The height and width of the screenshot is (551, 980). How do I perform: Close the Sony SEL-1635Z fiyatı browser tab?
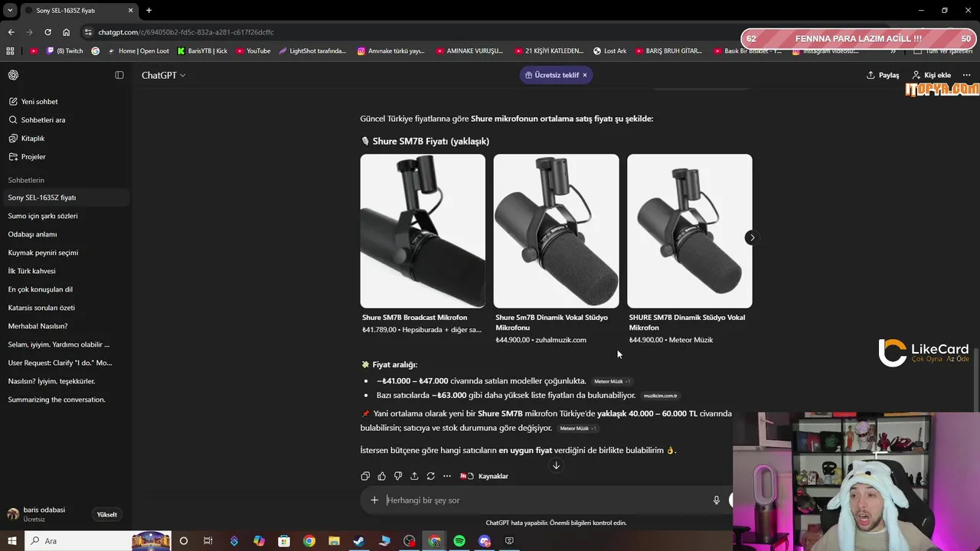click(130, 11)
